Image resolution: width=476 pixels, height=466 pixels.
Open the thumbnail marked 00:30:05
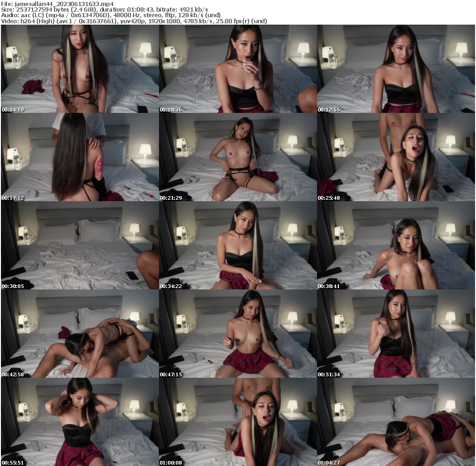[79, 246]
